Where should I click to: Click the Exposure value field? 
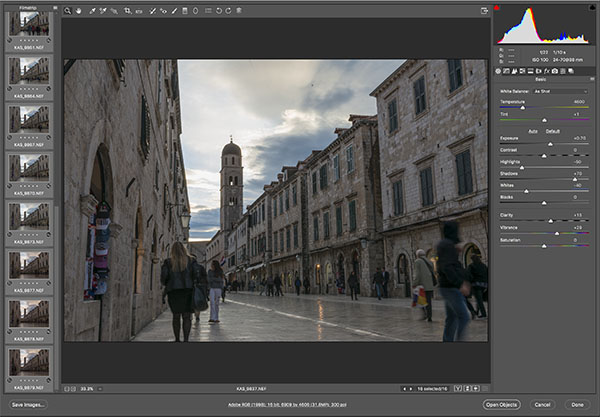pyautogui.click(x=580, y=138)
